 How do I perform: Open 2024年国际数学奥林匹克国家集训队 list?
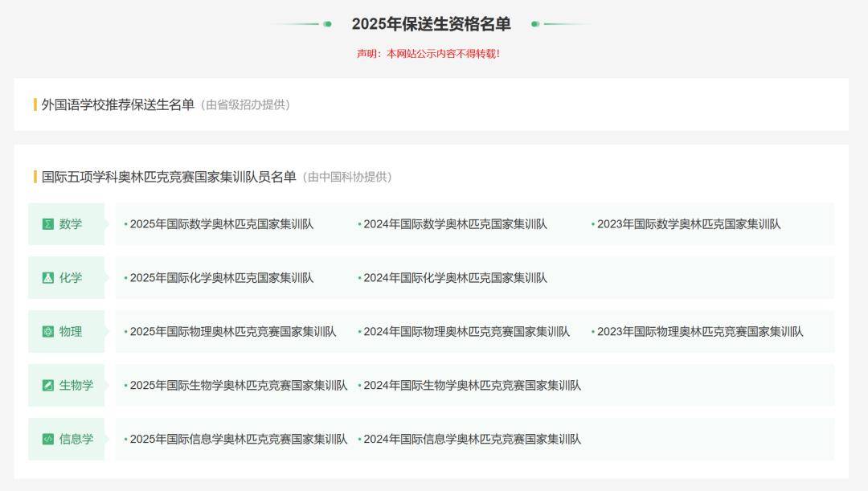point(455,224)
